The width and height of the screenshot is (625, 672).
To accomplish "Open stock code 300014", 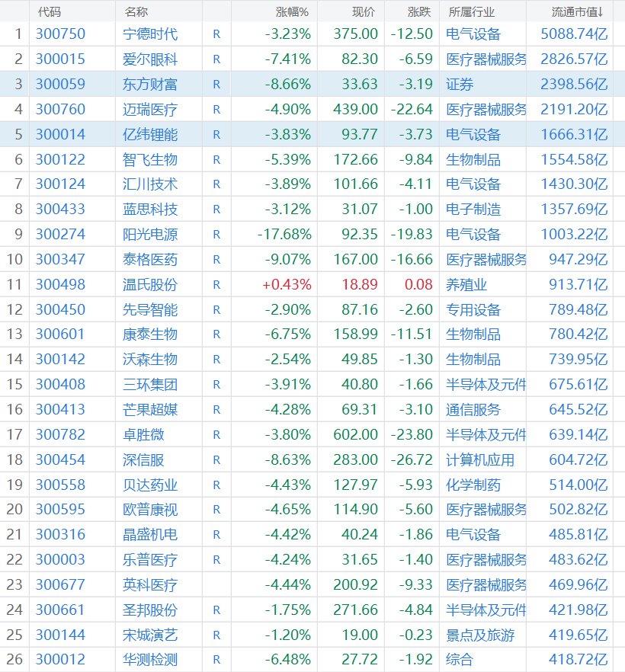I will [60, 134].
